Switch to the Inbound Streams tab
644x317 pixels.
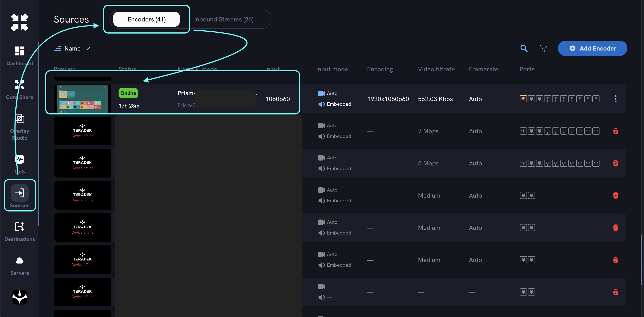[224, 19]
